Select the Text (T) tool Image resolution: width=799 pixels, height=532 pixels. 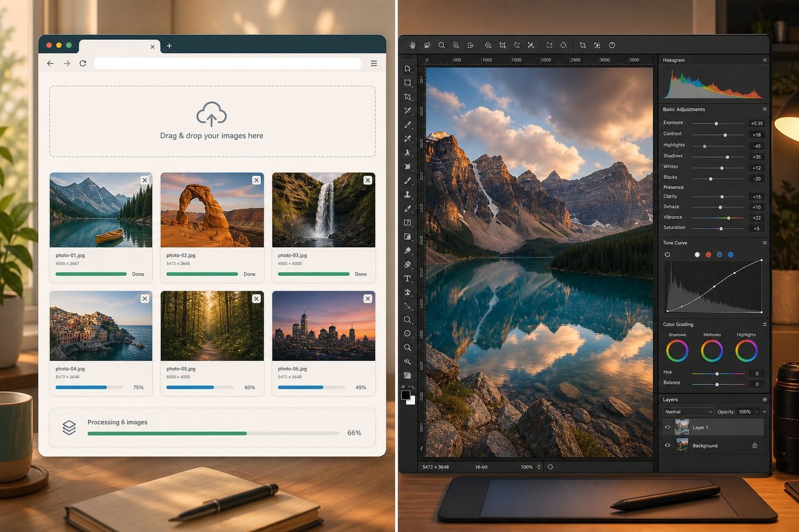coord(408,278)
